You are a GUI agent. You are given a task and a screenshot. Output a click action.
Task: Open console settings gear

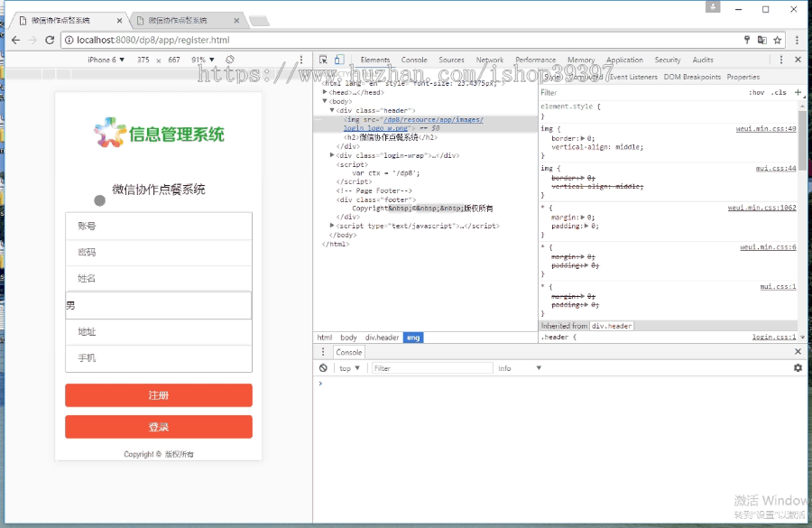[x=798, y=368]
